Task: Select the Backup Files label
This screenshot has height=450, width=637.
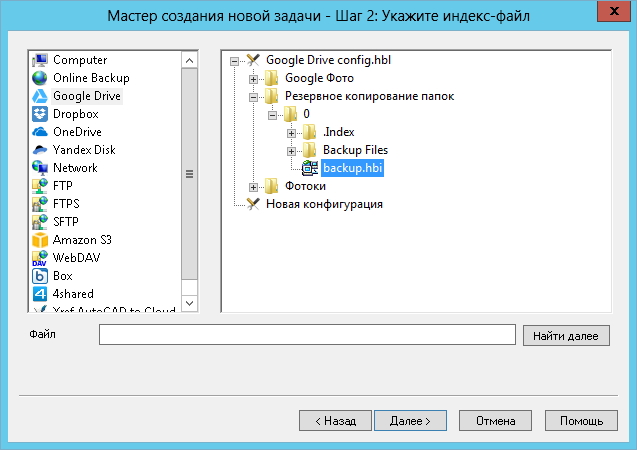Action: (355, 150)
